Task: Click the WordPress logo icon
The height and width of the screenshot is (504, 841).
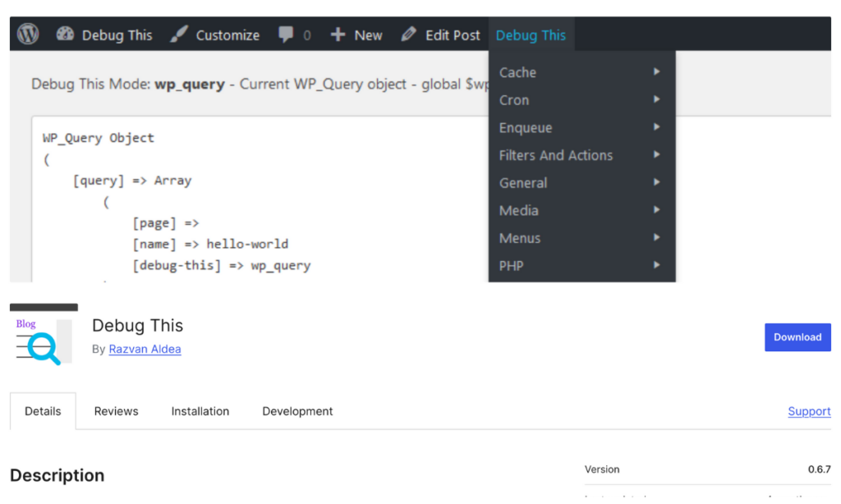Action: click(x=27, y=34)
